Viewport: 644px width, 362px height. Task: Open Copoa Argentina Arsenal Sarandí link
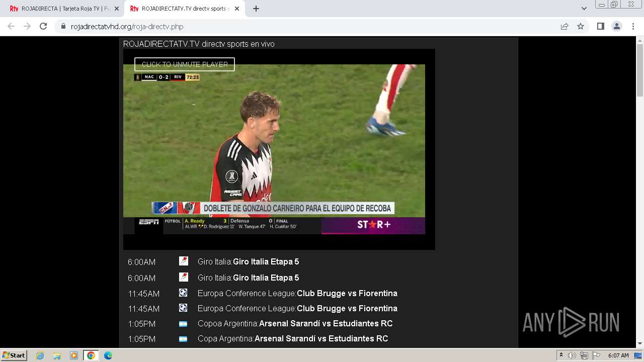coord(326,323)
